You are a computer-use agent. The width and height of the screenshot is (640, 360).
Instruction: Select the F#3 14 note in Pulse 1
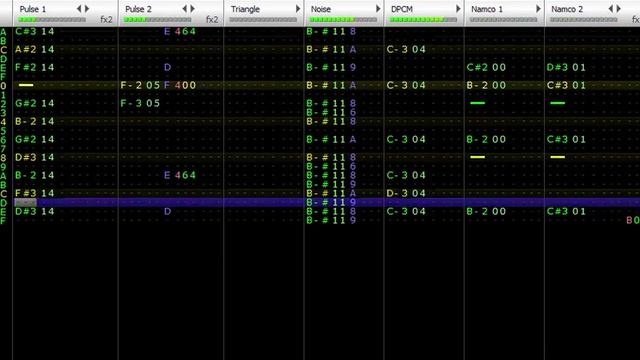(x=35, y=193)
